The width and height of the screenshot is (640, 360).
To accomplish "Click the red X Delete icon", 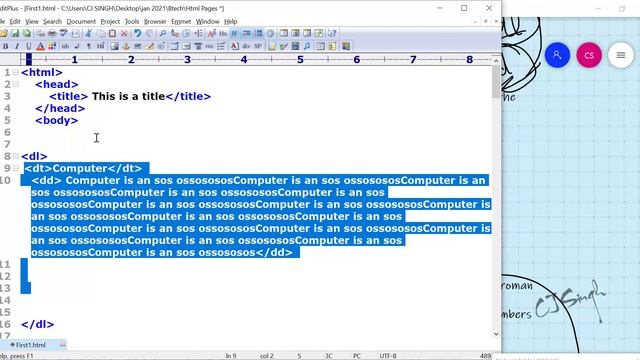I will 124,33.
